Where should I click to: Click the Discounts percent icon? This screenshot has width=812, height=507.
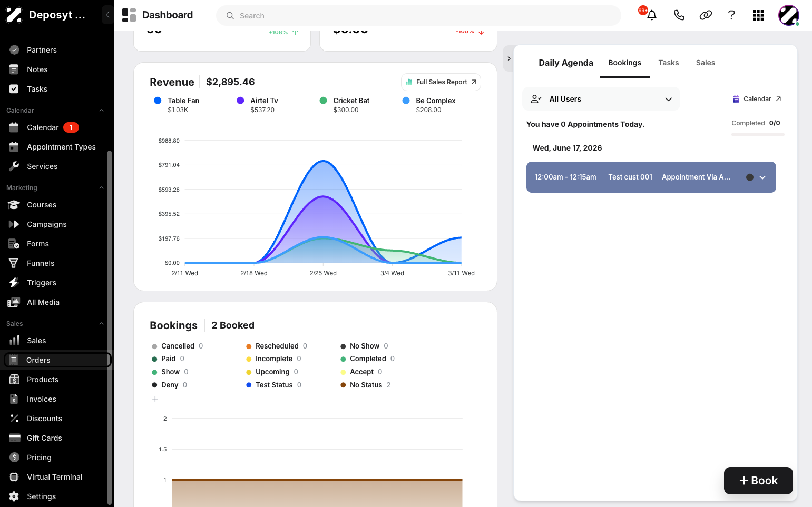(x=14, y=419)
